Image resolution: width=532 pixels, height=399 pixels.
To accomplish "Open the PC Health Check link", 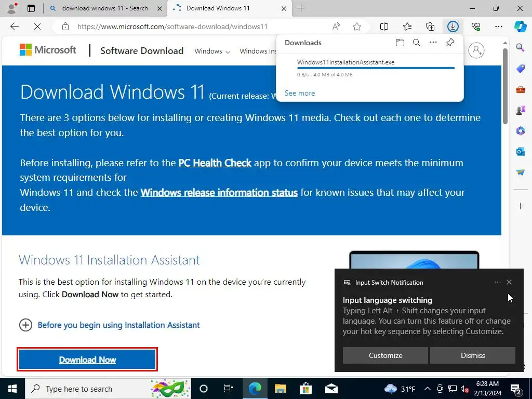I will pyautogui.click(x=215, y=163).
